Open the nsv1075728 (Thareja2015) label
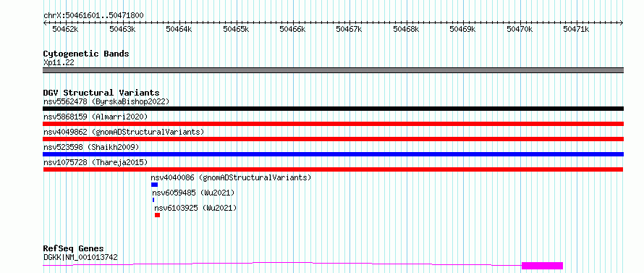The image size is (644, 273). point(96,162)
